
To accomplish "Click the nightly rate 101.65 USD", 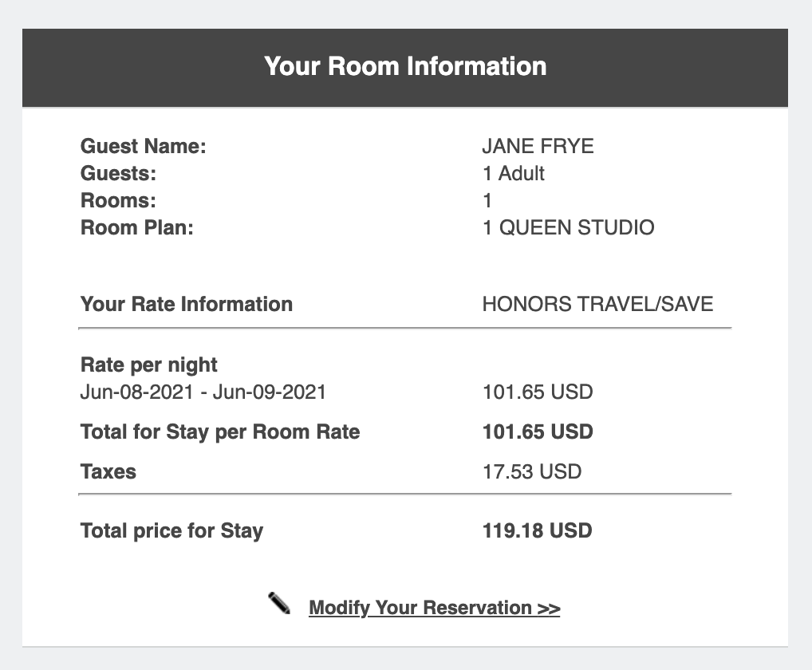I will click(538, 392).
